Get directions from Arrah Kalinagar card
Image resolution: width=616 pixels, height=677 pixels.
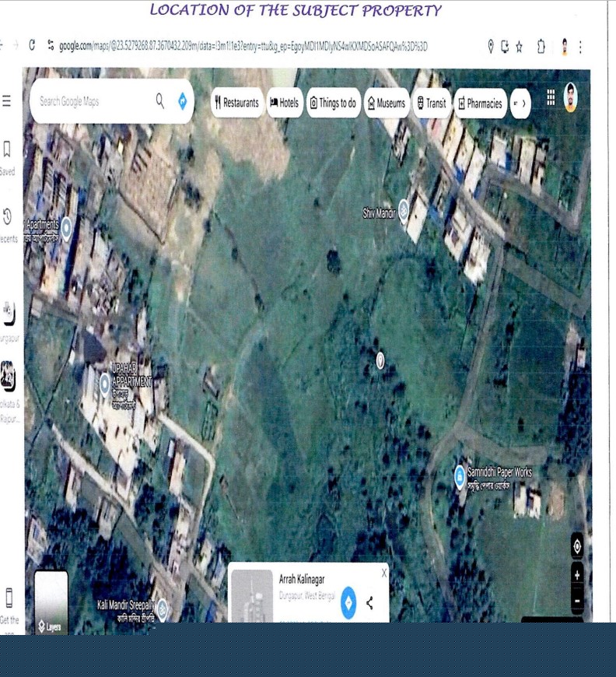[x=348, y=602]
